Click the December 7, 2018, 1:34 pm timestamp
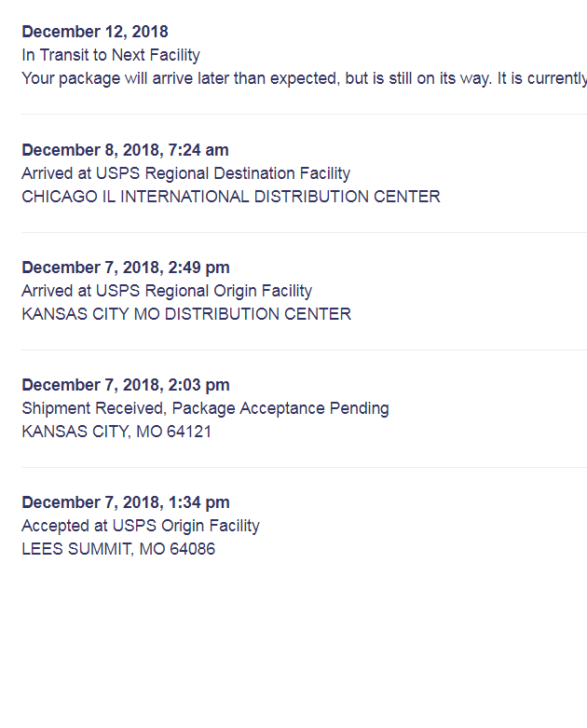The width and height of the screenshot is (587, 728). pyautogui.click(x=126, y=502)
